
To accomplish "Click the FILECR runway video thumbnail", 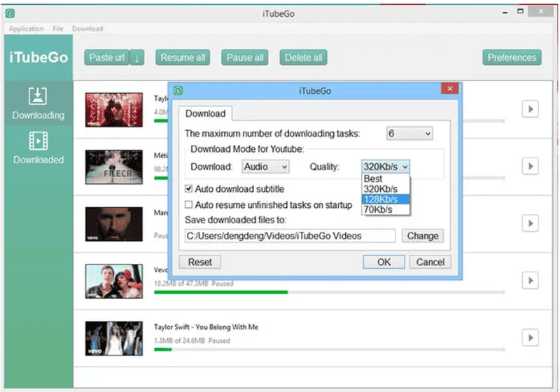I will (114, 167).
